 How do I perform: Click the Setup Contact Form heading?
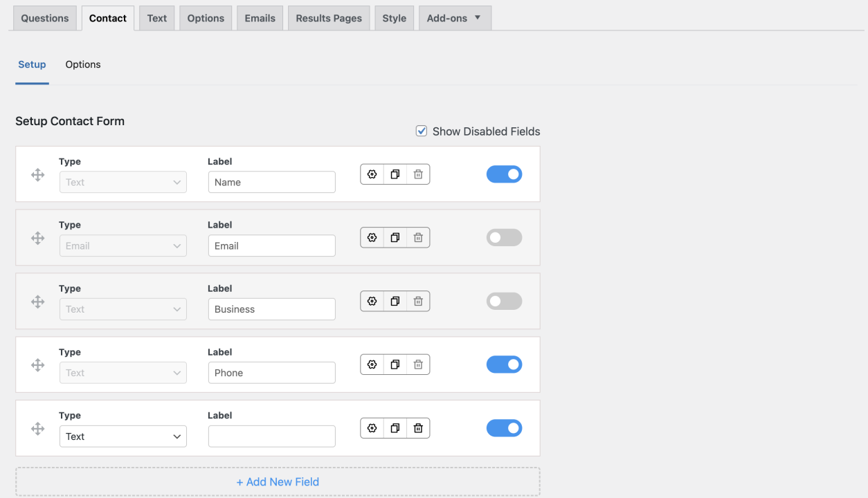point(70,121)
